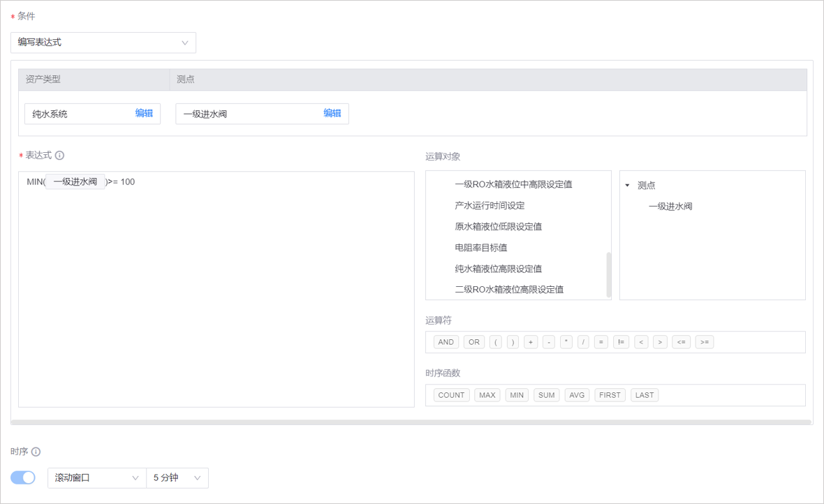Collapse the 测点 tree node
The image size is (824, 504).
pos(627,186)
